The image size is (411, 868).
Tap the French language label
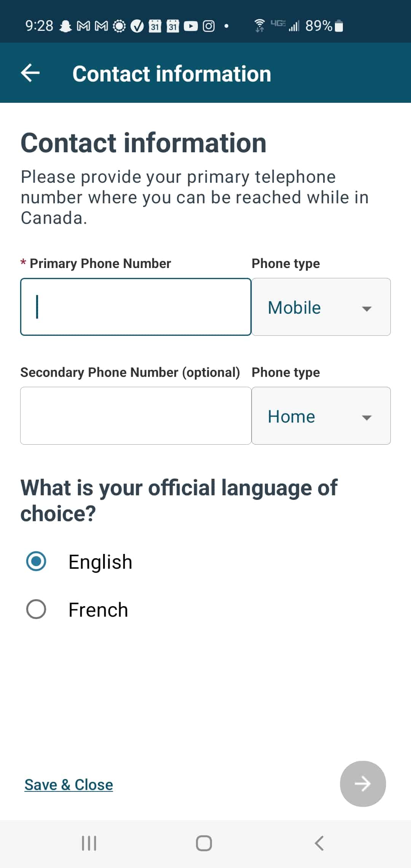coord(98,610)
